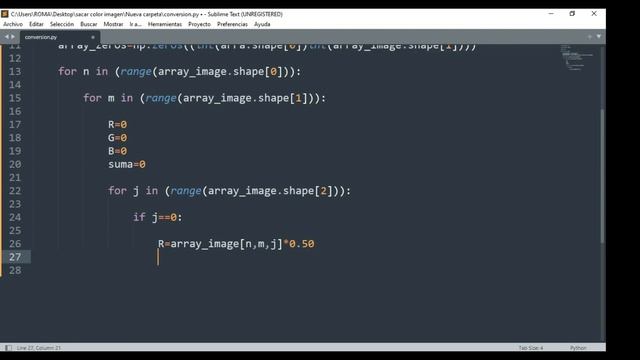Click the minimap code preview

point(577,57)
